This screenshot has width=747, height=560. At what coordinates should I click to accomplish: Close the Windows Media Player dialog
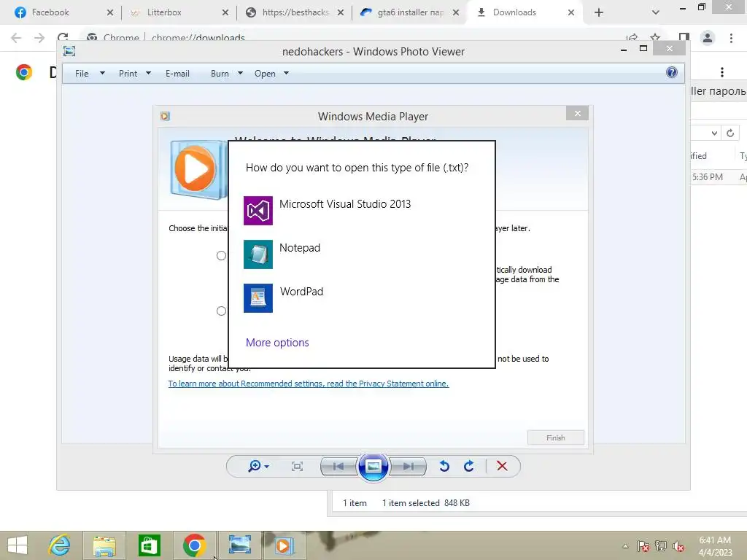[578, 113]
